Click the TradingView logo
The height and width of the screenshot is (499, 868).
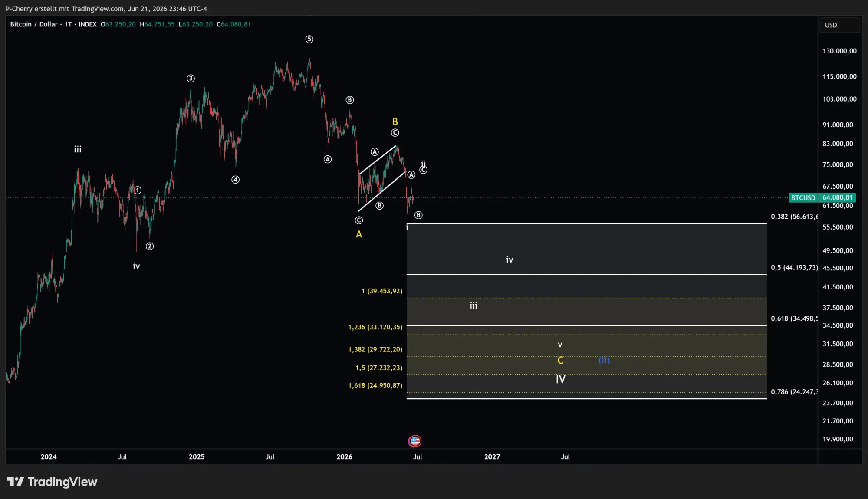(52, 482)
